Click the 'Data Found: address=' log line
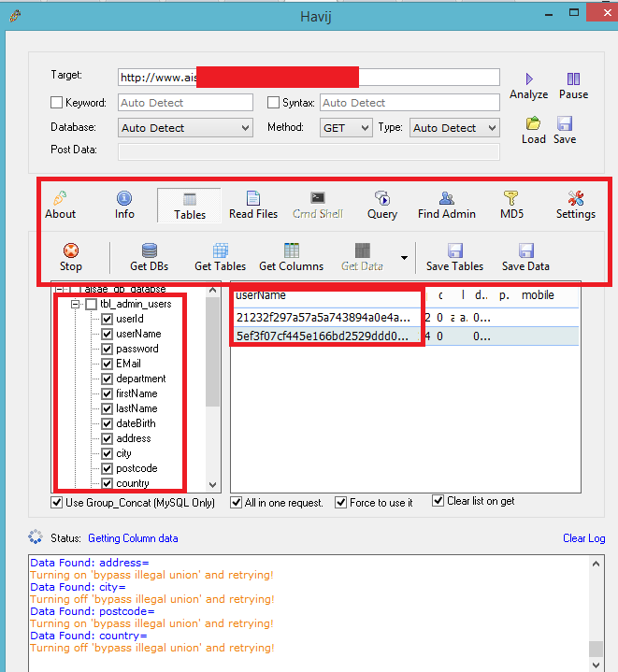Image resolution: width=618 pixels, height=672 pixels. tap(89, 563)
